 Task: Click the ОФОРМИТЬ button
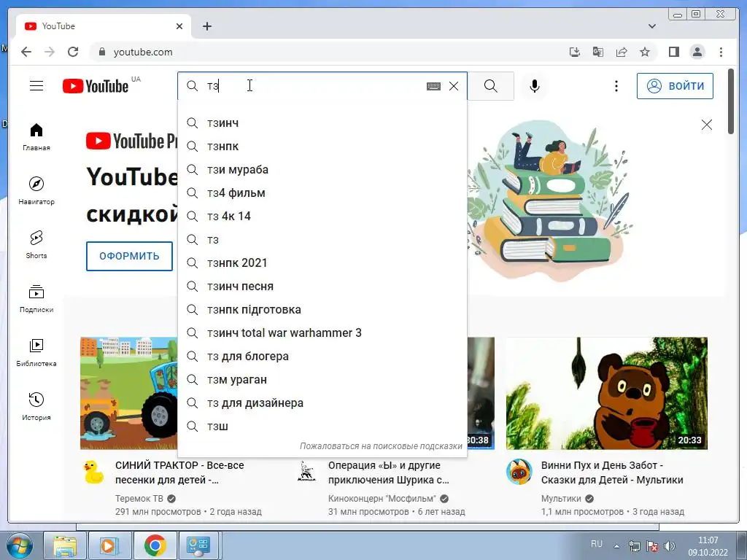click(x=129, y=256)
